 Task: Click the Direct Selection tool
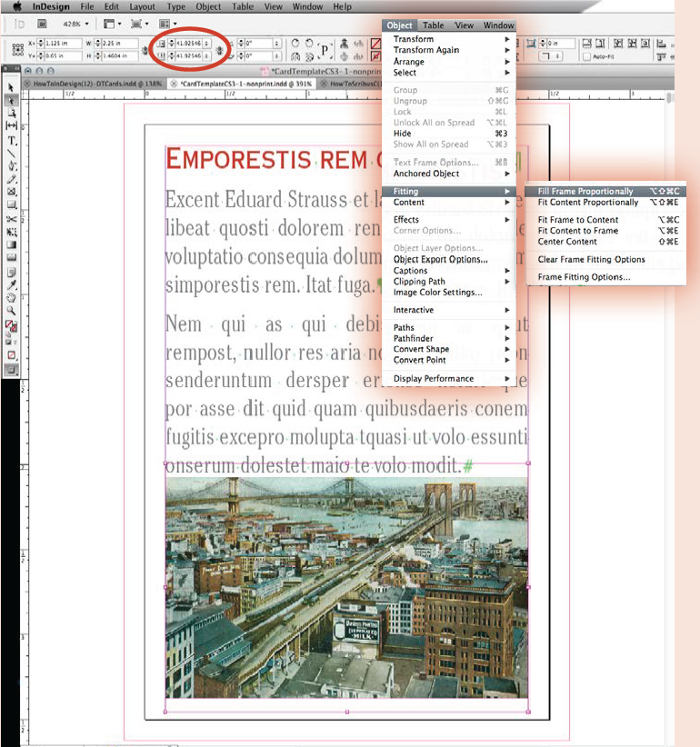pos(12,100)
